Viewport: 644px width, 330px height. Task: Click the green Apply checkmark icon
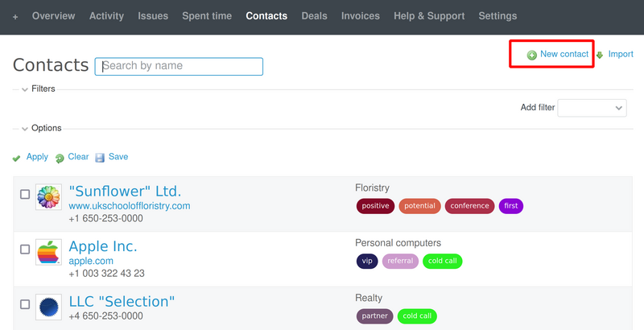coord(17,159)
